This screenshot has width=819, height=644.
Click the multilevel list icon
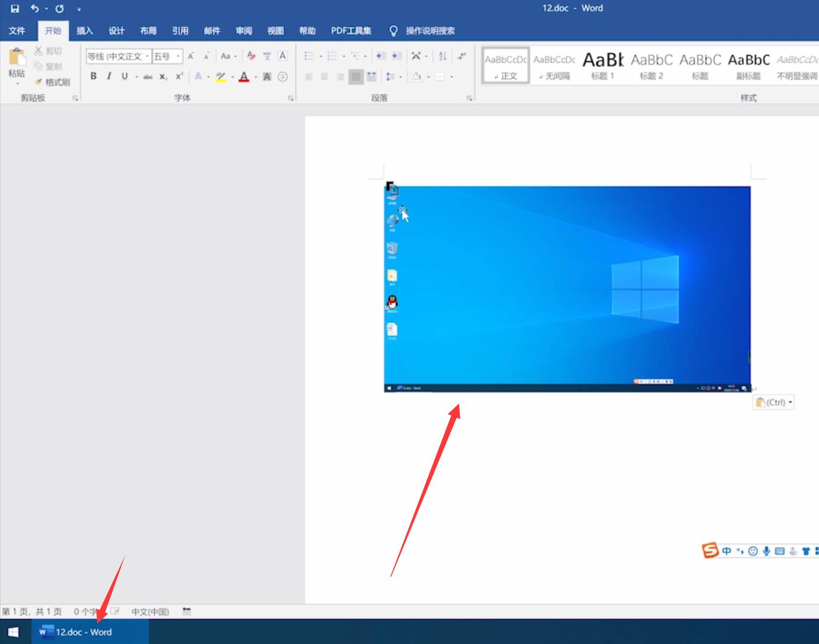coord(355,56)
